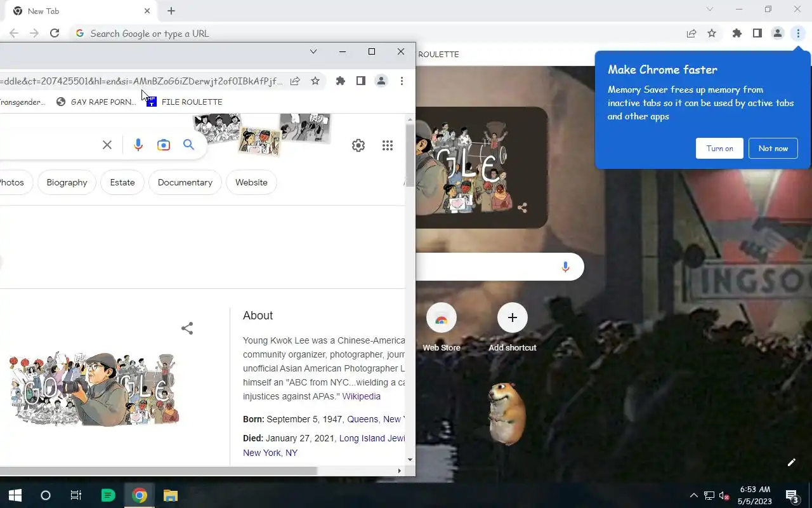Click share icon in back window address bar
The width and height of the screenshot is (812, 508).
pyautogui.click(x=691, y=34)
